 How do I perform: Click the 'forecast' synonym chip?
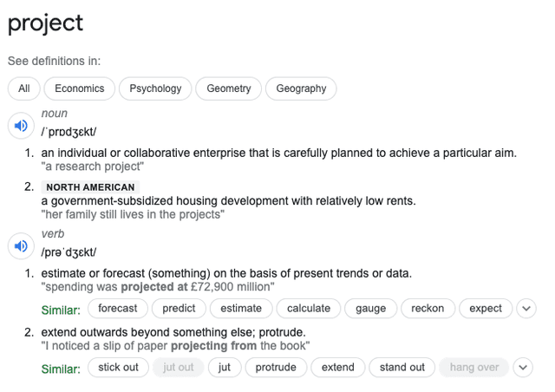[118, 308]
